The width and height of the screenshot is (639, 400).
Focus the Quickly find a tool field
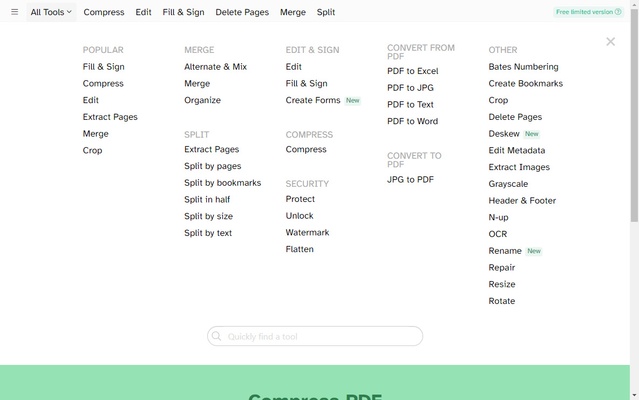pyautogui.click(x=315, y=336)
